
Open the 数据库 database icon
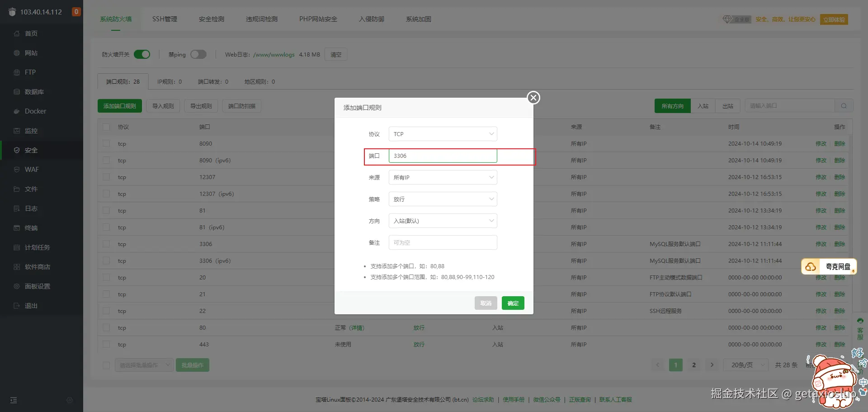click(x=17, y=92)
